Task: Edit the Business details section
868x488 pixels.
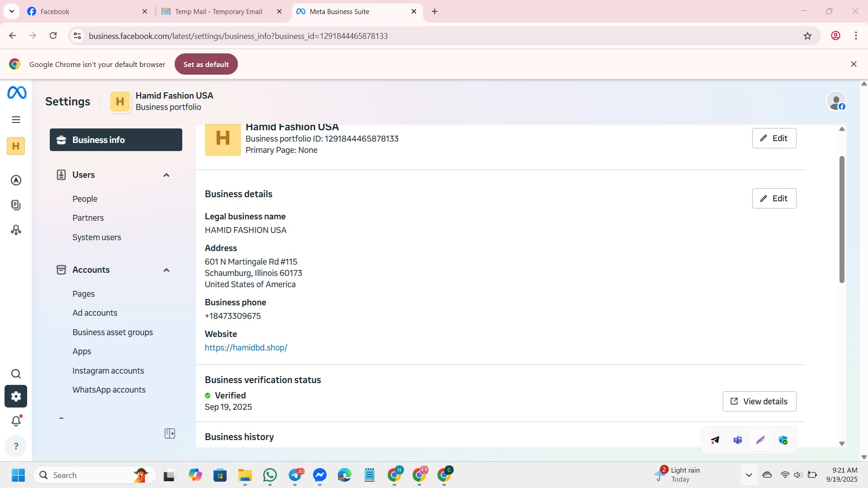Action: tap(774, 198)
